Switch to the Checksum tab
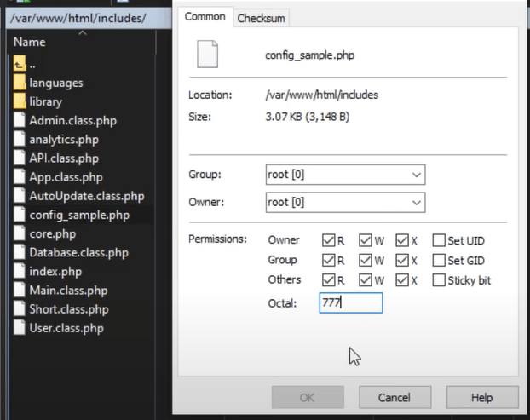The height and width of the screenshot is (420, 530). click(262, 18)
